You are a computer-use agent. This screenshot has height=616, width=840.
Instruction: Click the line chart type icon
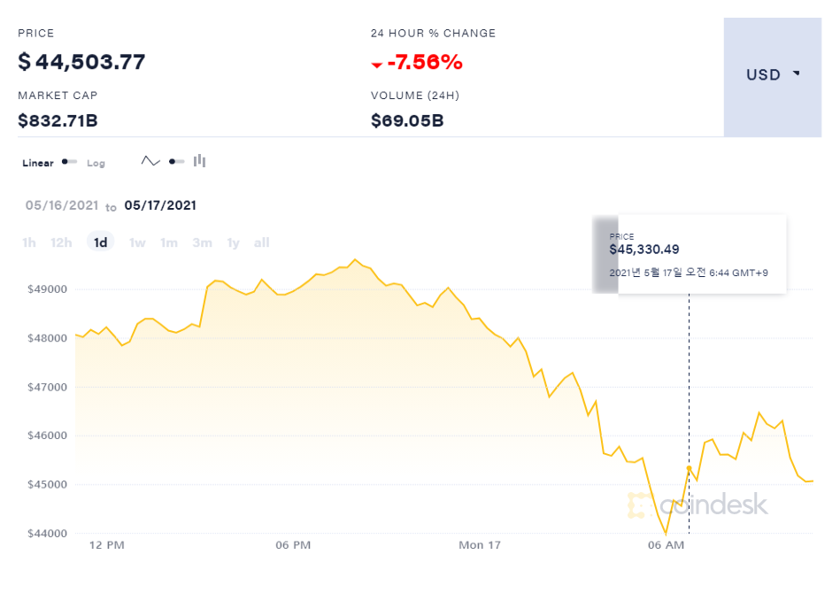[x=150, y=161]
